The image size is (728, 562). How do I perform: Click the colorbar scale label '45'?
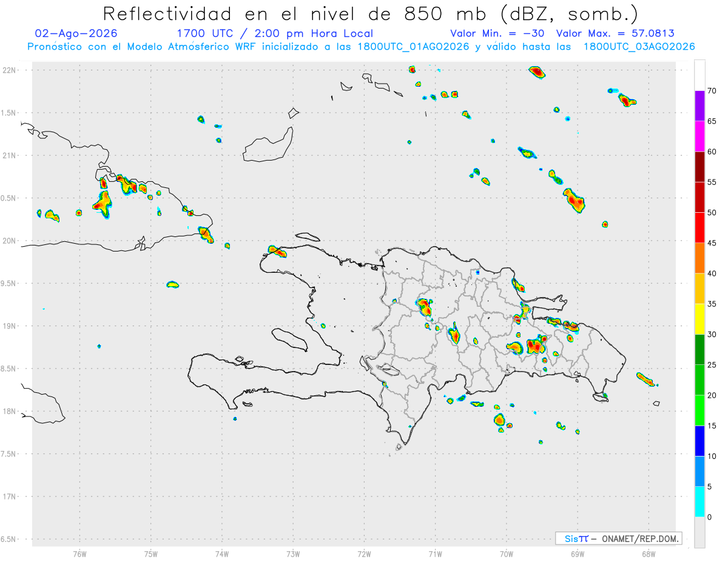pos(712,243)
